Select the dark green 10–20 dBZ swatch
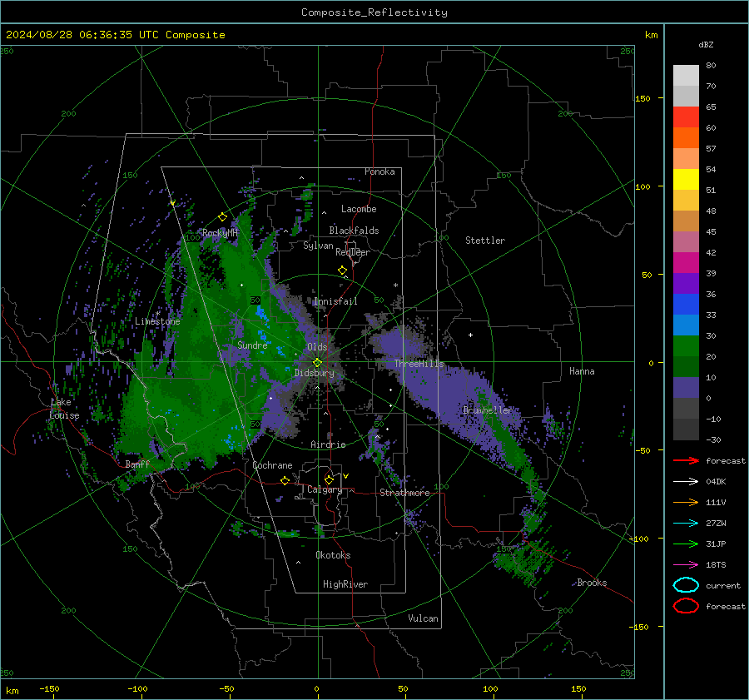Screen dimensions: 749x700 pyautogui.click(x=686, y=367)
